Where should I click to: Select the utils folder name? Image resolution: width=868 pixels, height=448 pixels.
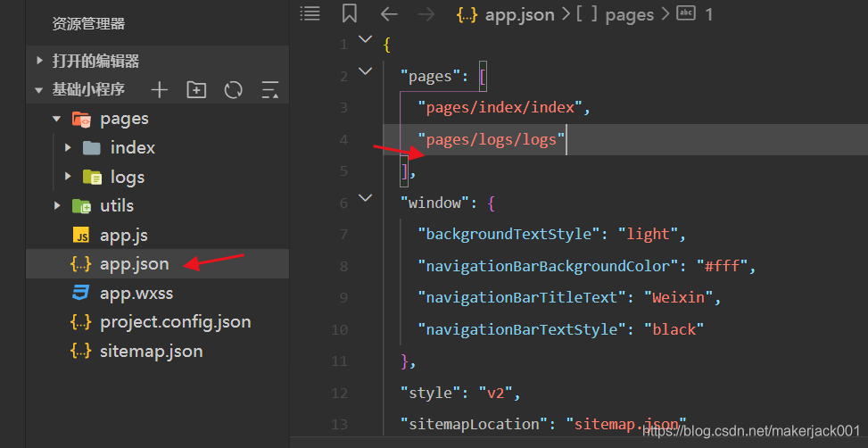pyautogui.click(x=117, y=206)
